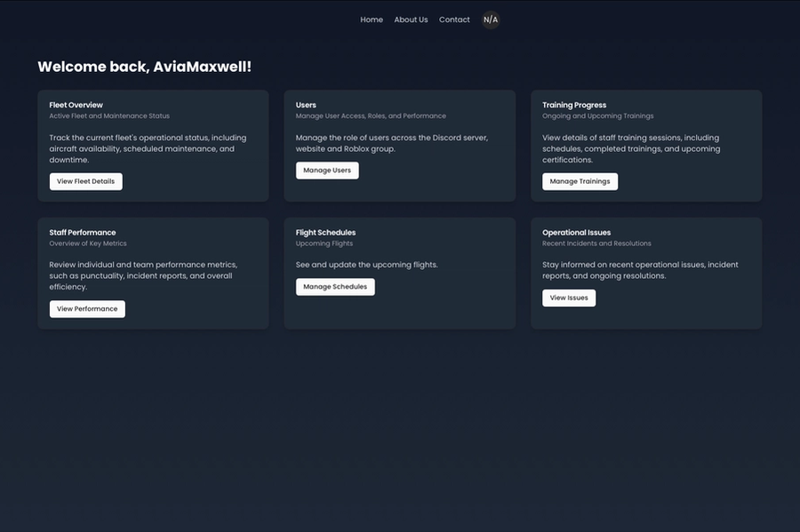Click 'Recent Incidents and Resolutions' subtitle
The height and width of the screenshot is (532, 800).
(x=596, y=243)
